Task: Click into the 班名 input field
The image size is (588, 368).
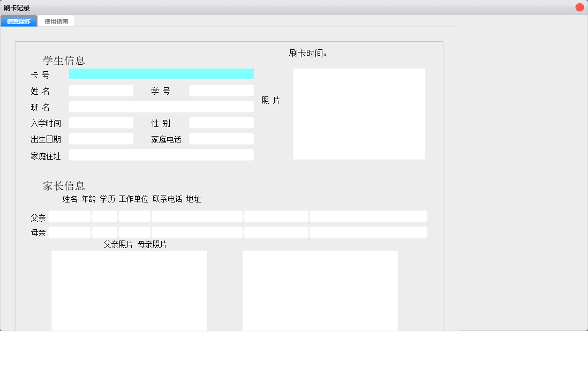Action: pos(161,107)
